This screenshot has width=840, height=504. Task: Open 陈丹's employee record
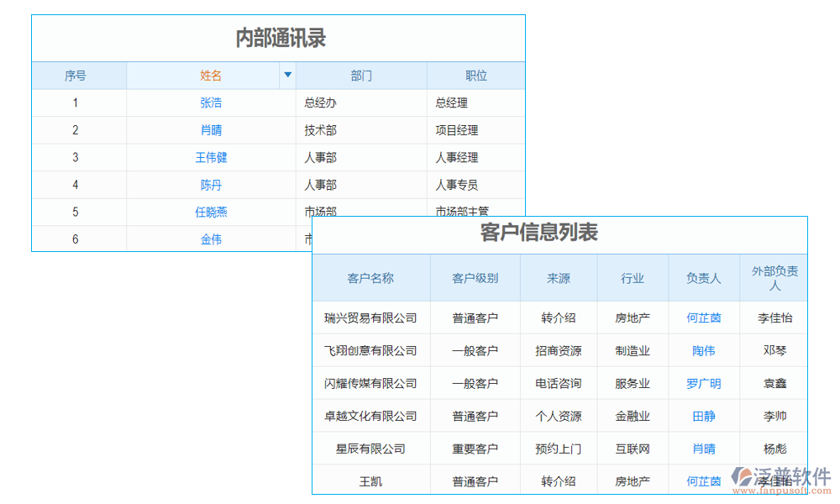tap(211, 185)
